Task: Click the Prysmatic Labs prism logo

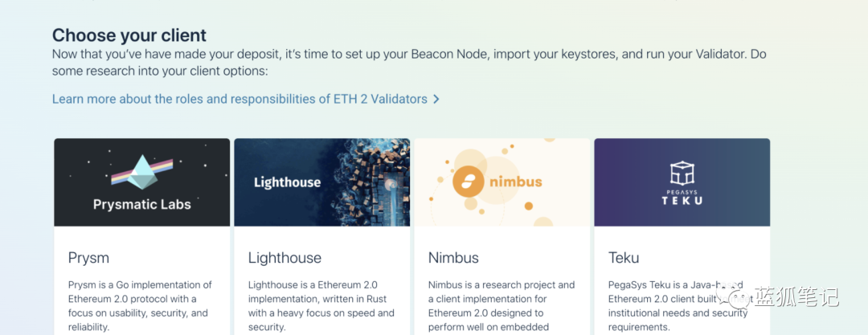Action: click(x=141, y=172)
